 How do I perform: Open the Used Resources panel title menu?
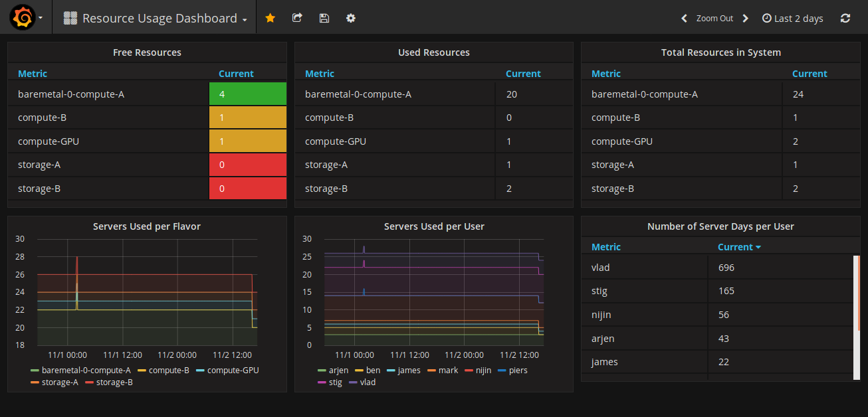coord(434,52)
